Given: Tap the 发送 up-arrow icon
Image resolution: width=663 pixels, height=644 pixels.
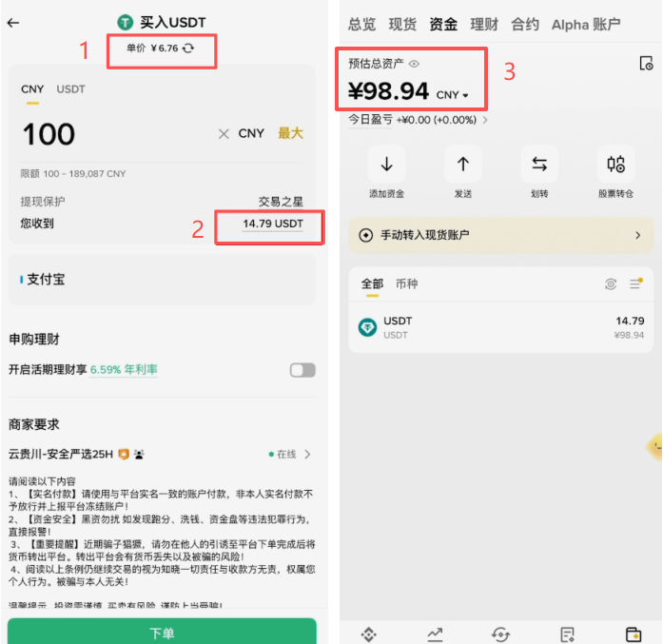Looking at the screenshot, I should pos(463,164).
